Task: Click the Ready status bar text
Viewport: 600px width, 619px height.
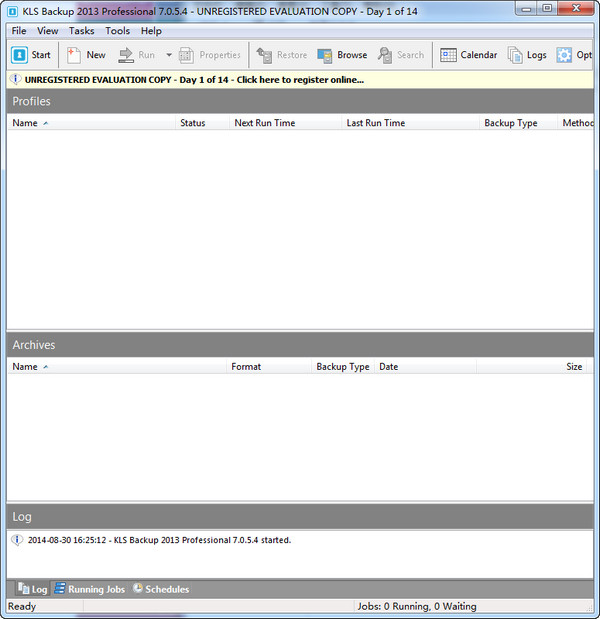Action: 22,606
